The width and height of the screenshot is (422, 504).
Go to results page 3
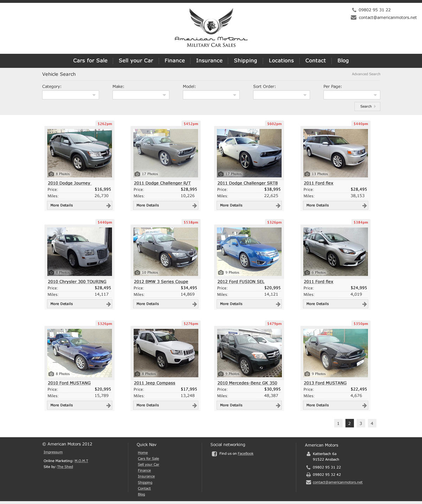360,423
